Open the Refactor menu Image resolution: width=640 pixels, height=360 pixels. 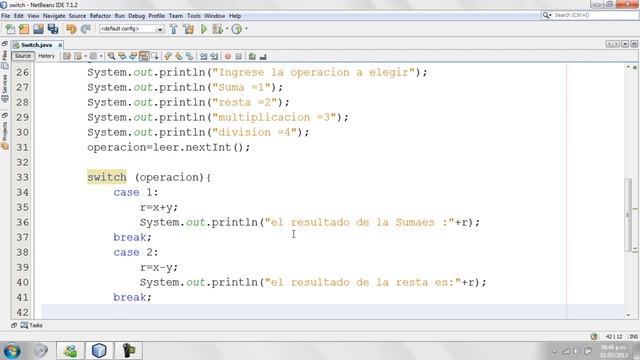pyautogui.click(x=100, y=16)
